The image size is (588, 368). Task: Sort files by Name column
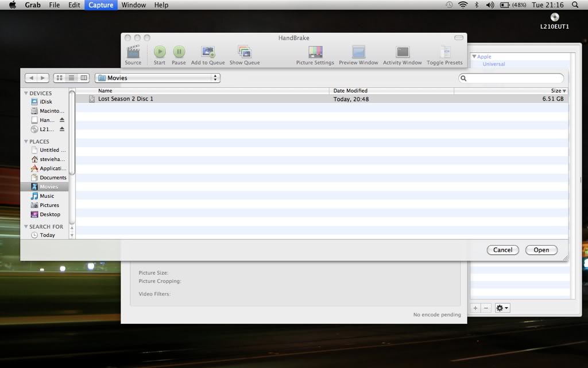click(203, 91)
